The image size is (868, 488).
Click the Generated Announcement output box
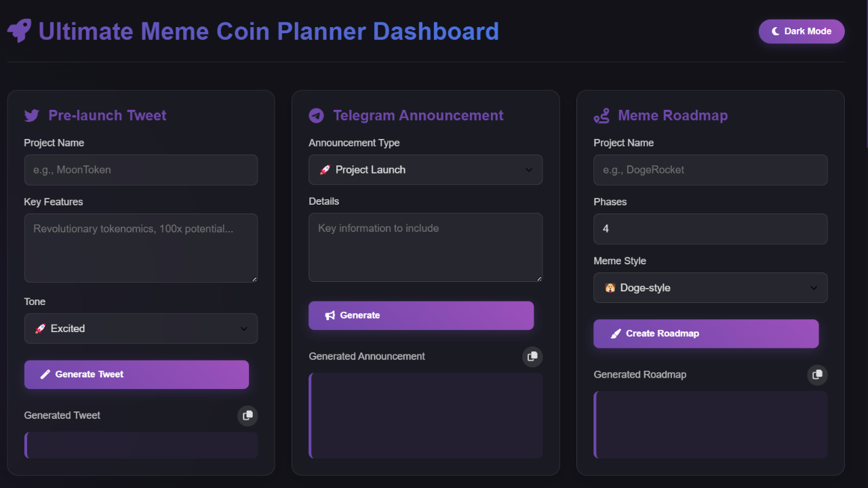426,415
